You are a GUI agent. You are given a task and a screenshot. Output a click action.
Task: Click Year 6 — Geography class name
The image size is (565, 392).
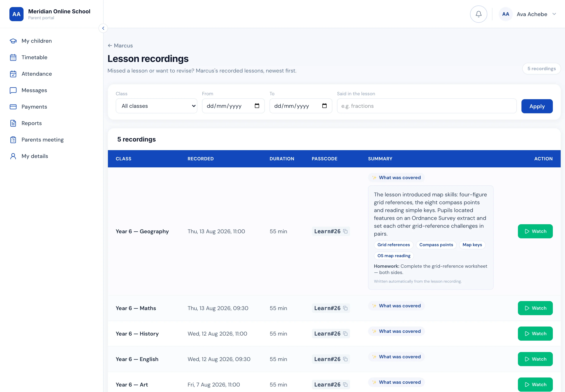(x=142, y=231)
